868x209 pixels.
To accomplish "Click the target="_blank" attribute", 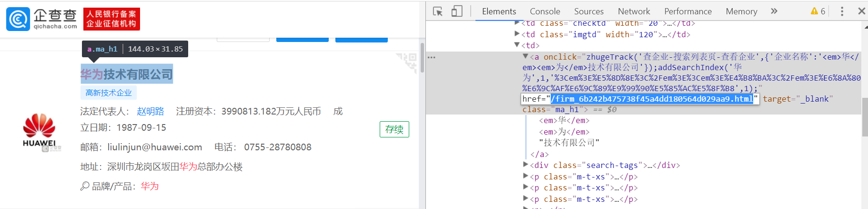I will click(x=797, y=99).
